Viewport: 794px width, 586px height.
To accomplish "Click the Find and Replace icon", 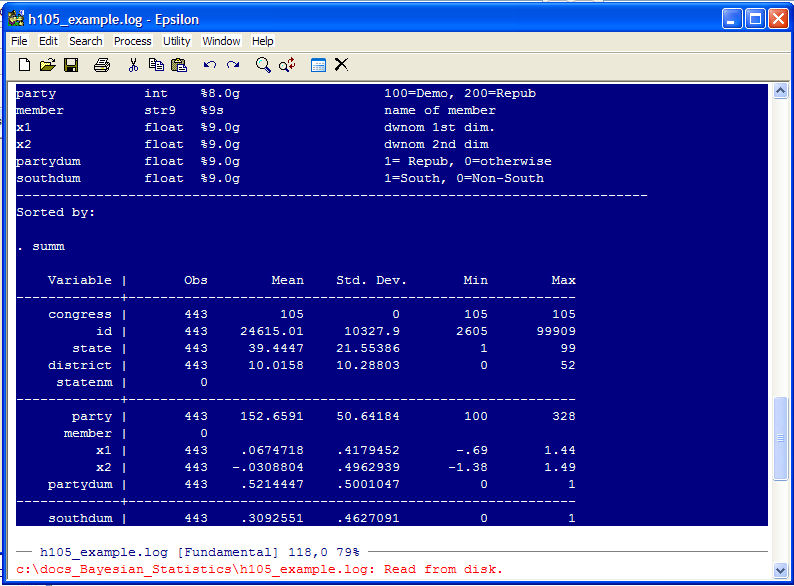I will click(287, 65).
